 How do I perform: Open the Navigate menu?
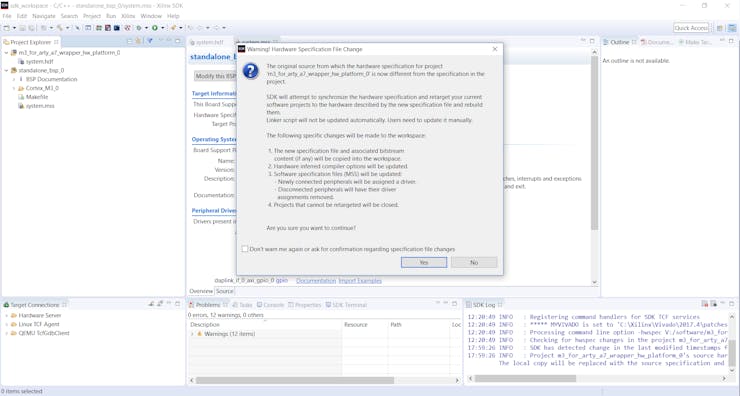(44, 16)
